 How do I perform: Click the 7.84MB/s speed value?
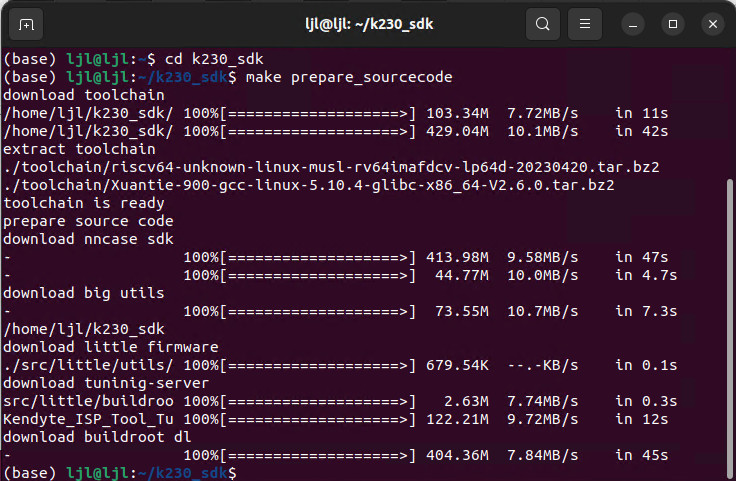point(543,455)
